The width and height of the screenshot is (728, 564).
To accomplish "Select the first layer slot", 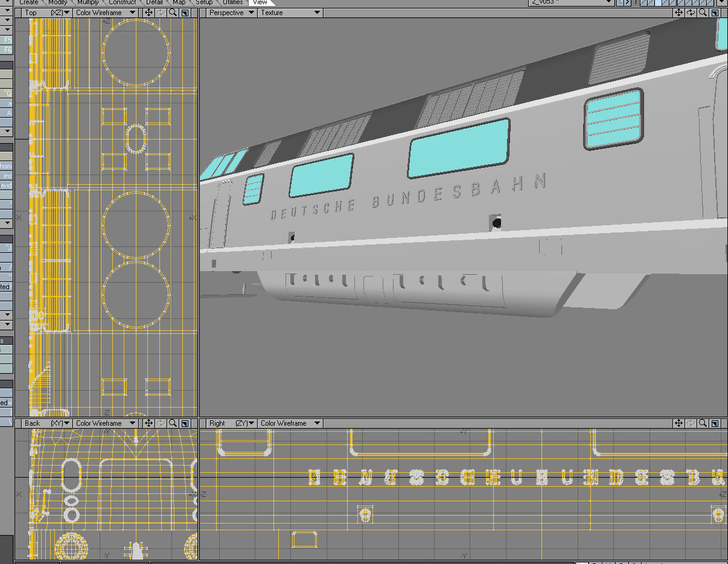I will (643, 2).
